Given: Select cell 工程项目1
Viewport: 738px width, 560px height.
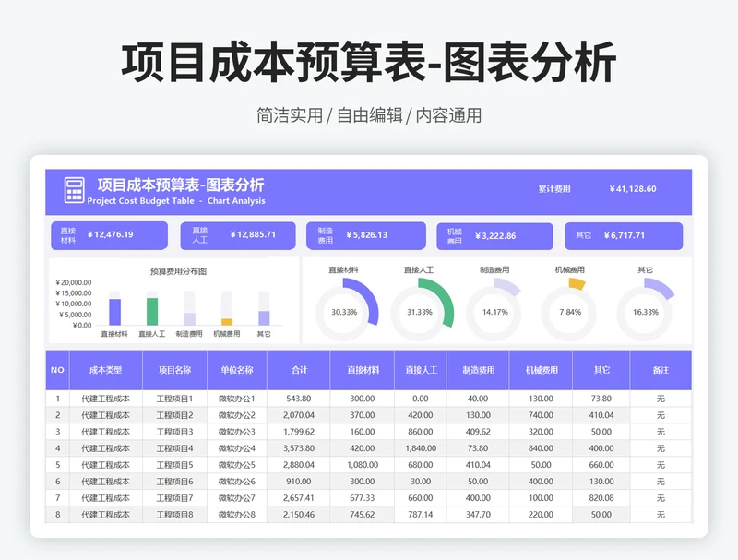Looking at the screenshot, I should (174, 399).
